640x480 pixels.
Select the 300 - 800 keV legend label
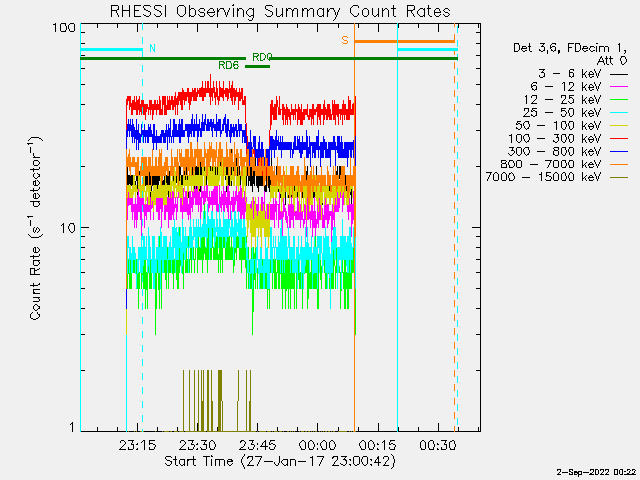click(x=555, y=151)
